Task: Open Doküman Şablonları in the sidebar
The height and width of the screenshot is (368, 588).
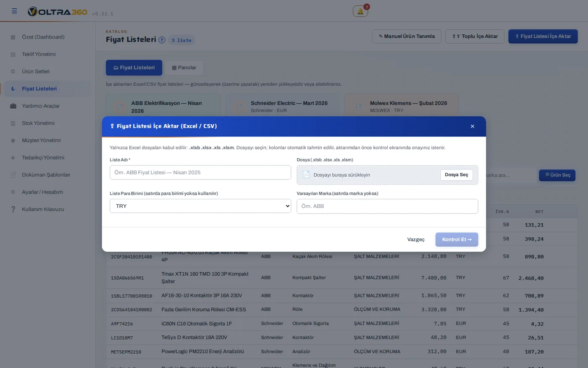Action: 47,175
